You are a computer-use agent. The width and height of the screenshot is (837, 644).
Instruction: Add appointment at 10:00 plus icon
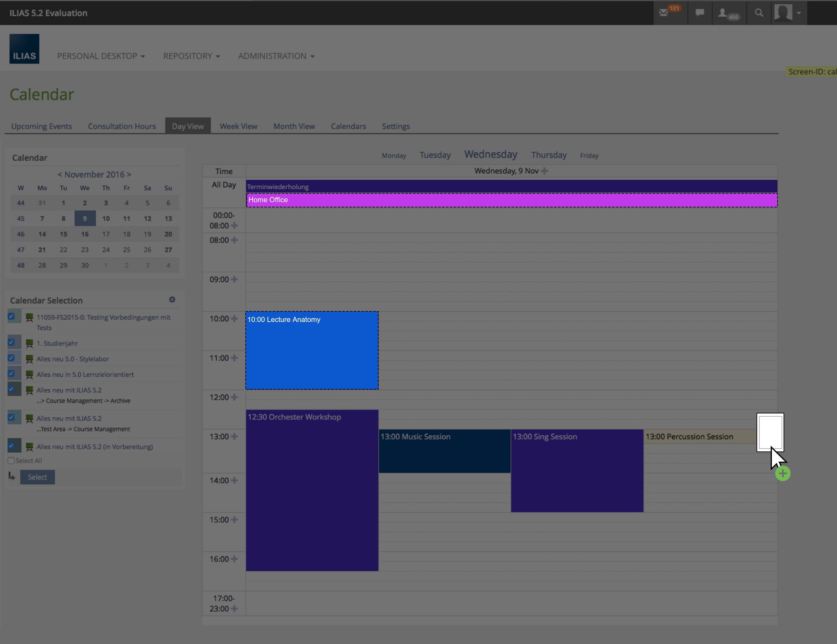[x=235, y=318]
